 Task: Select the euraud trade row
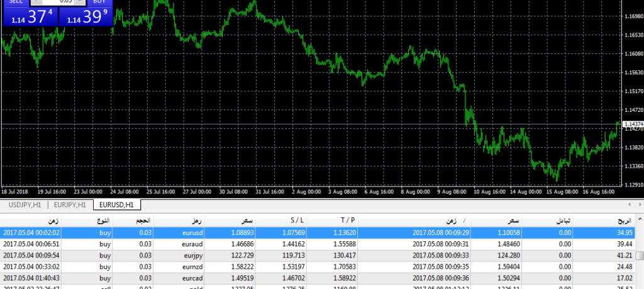(314, 244)
